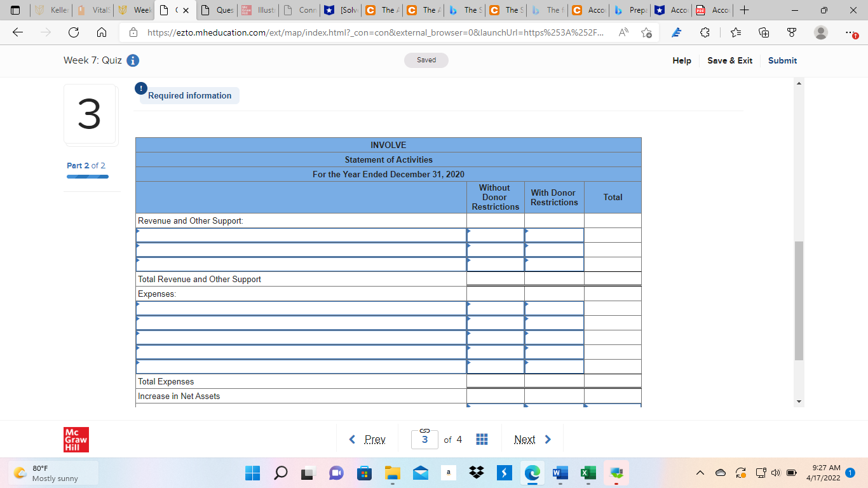This screenshot has width=868, height=488.
Task: Open Edge Settings and more menu
Action: coord(851,32)
